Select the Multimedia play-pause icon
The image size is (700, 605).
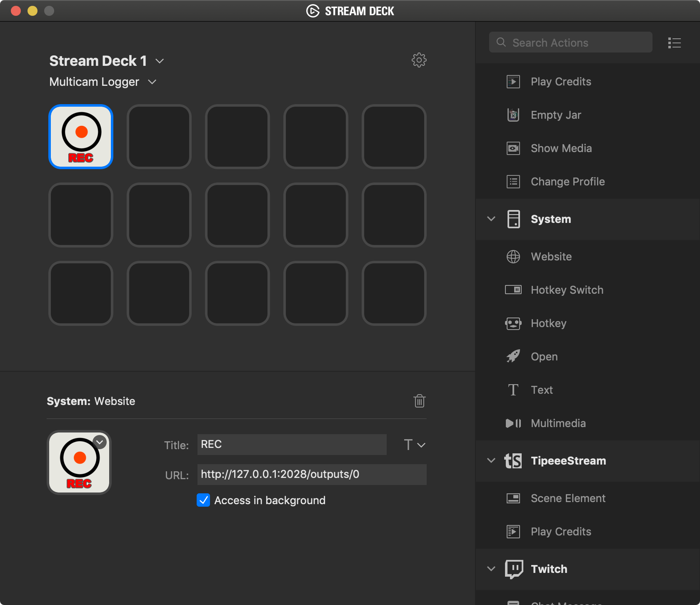pos(513,423)
